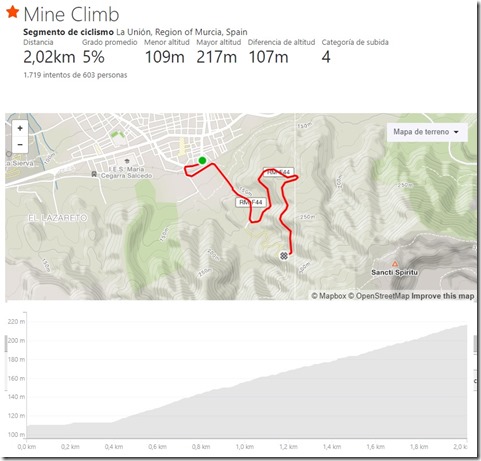Open the OpenStreetMap attribution link

click(379, 296)
